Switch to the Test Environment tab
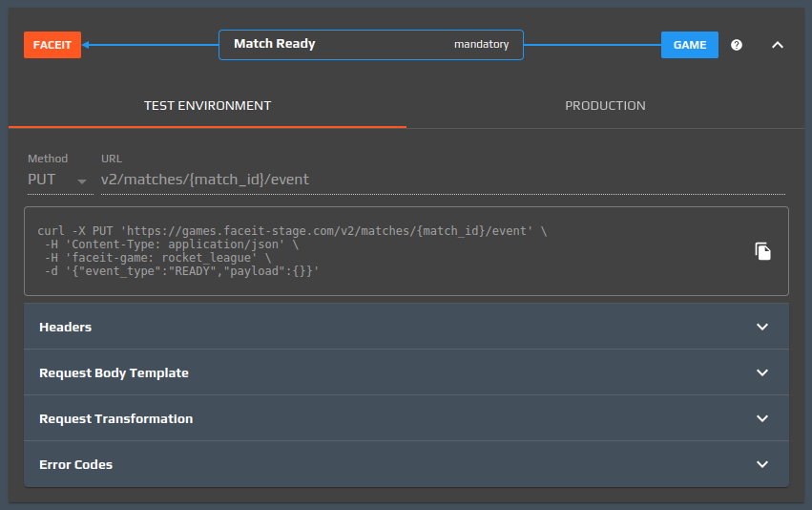The height and width of the screenshot is (510, 812). pyautogui.click(x=207, y=106)
